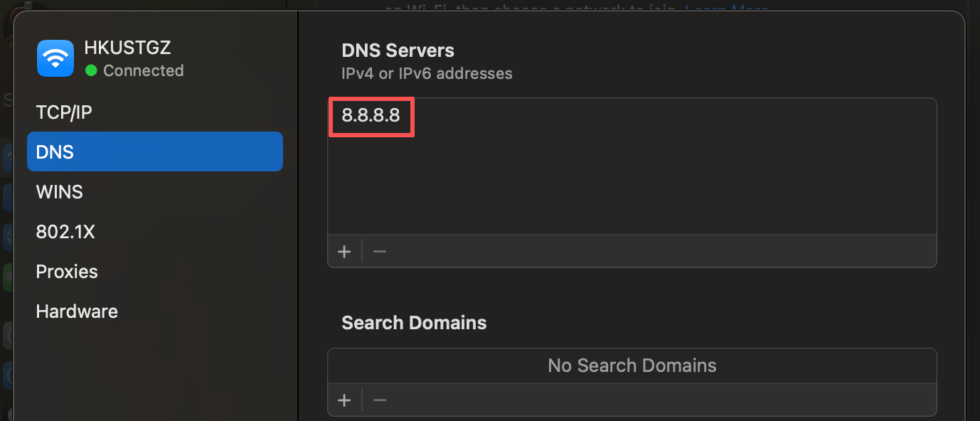980x421 pixels.
Task: Open the Hardware settings pane
Action: click(x=76, y=311)
